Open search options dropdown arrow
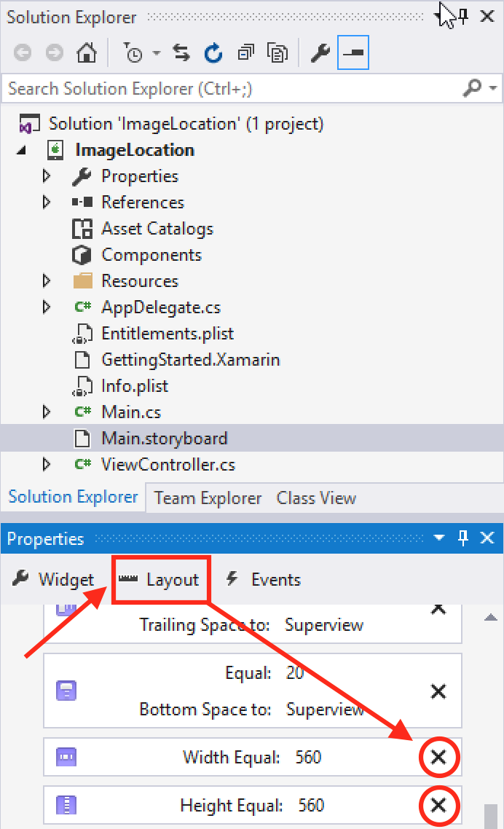 click(x=493, y=87)
